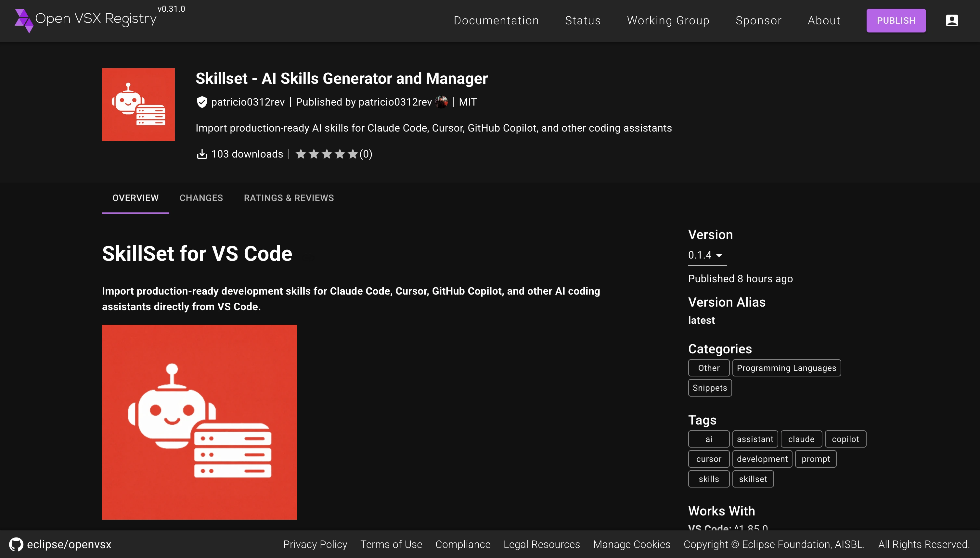
Task: Open the patricio0312rev namespace link
Action: point(248,102)
